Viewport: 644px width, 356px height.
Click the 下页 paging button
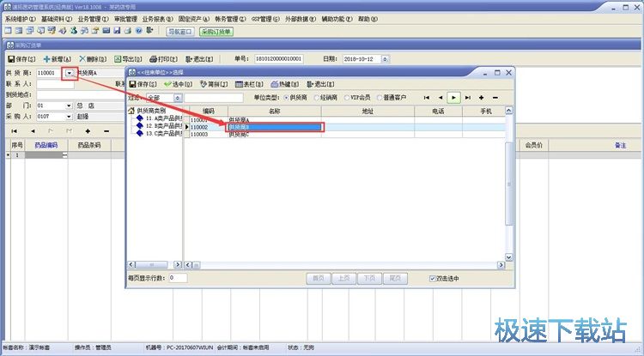pyautogui.click(x=369, y=279)
